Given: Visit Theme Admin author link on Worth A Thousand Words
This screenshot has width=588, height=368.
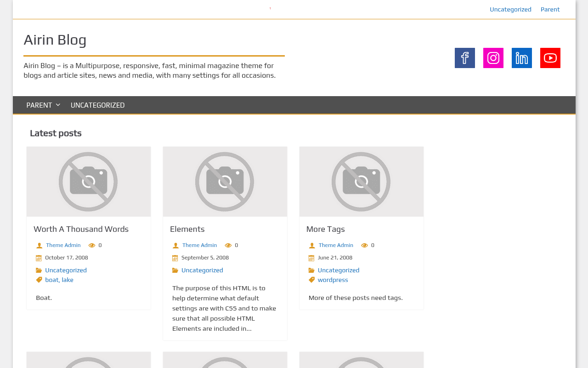Looking at the screenshot, I should tap(63, 245).
